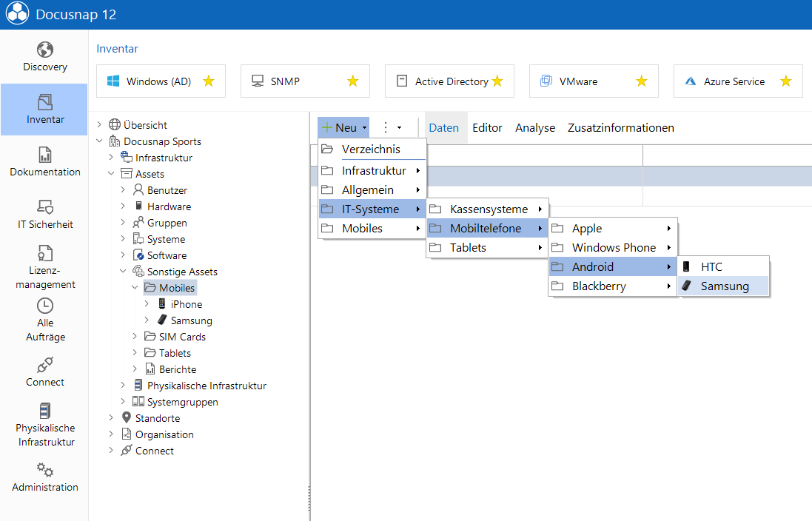Image resolution: width=812 pixels, height=521 pixels.
Task: Choose HTC from the Android submenu
Action: pyautogui.click(x=723, y=266)
